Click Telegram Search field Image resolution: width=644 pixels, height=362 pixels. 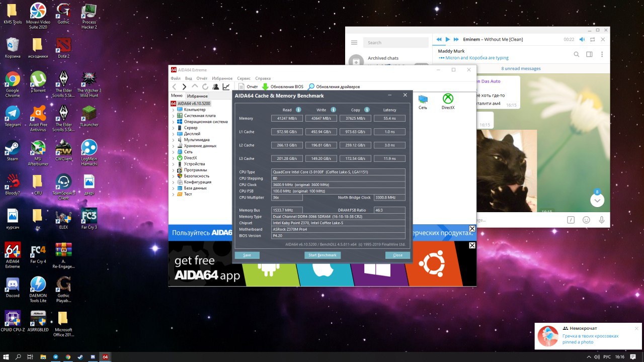click(x=396, y=43)
